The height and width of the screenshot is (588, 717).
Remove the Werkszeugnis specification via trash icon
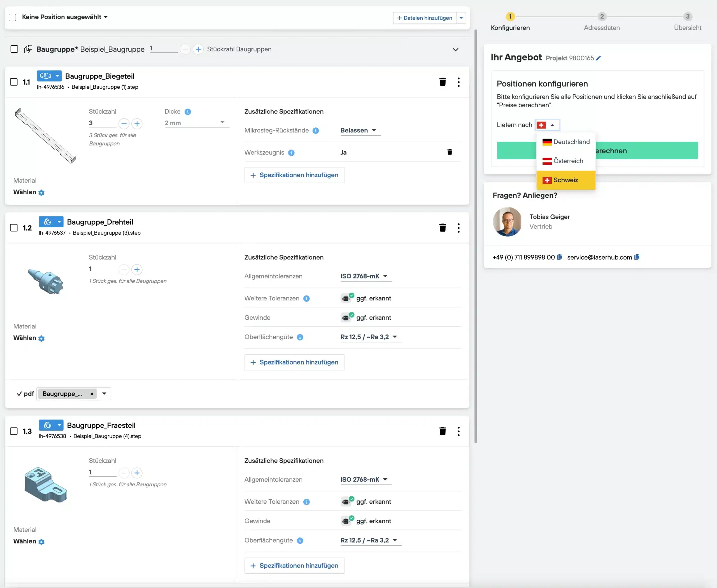click(x=450, y=152)
